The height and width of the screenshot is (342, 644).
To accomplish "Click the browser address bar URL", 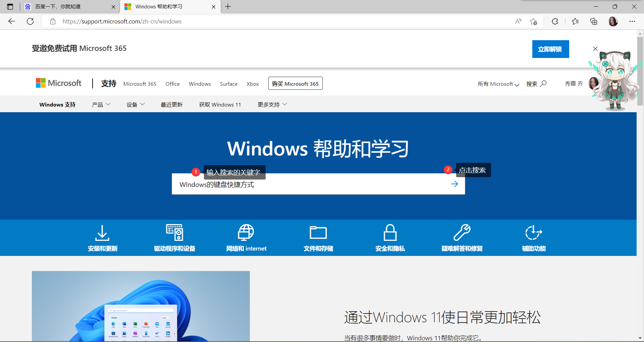I will coord(122,21).
